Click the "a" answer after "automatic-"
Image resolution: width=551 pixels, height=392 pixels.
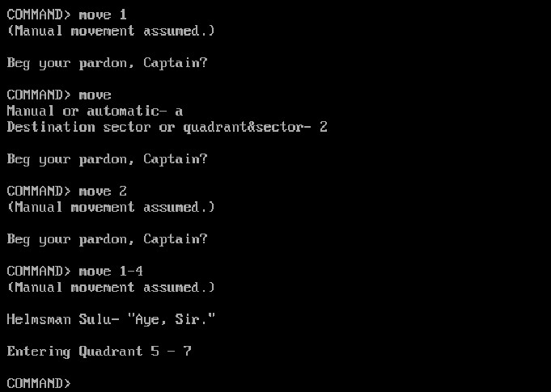coord(179,111)
